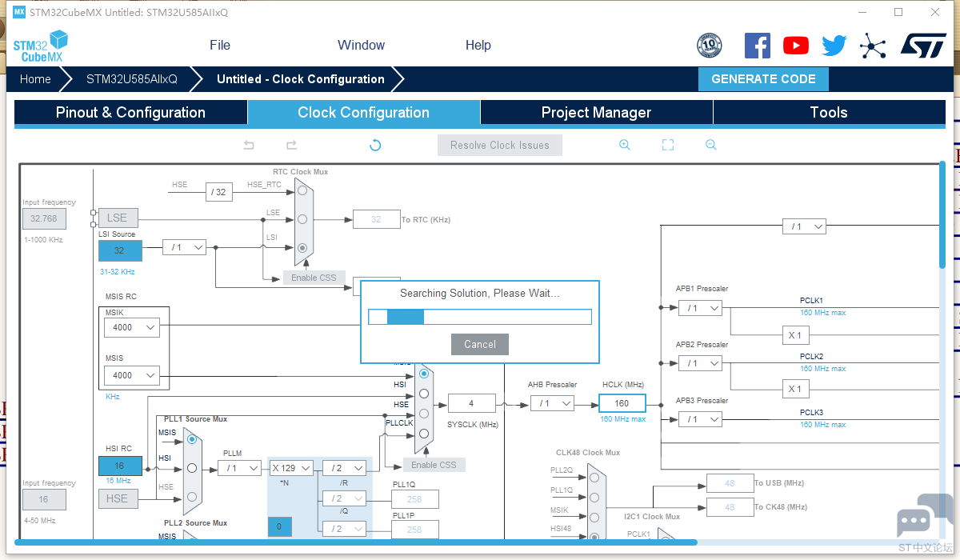
Task: Switch to Clock Configuration tab
Action: (364, 113)
